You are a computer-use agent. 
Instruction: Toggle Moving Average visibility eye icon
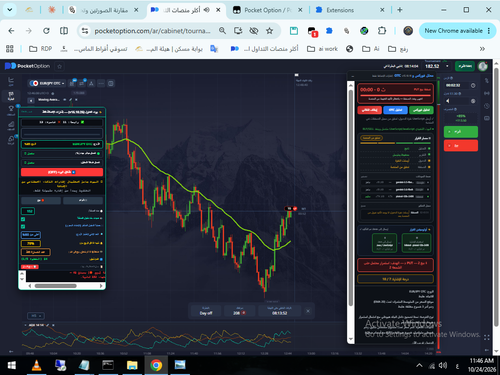click(65, 100)
